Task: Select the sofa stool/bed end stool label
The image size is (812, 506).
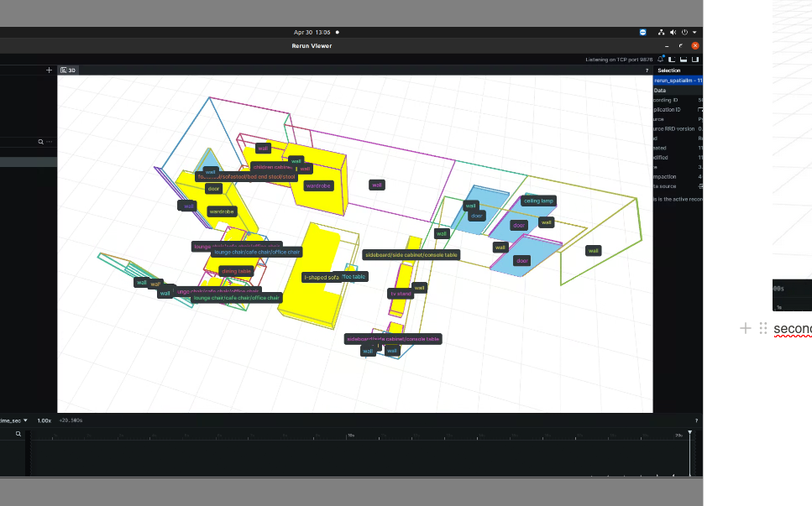Action: [246, 177]
